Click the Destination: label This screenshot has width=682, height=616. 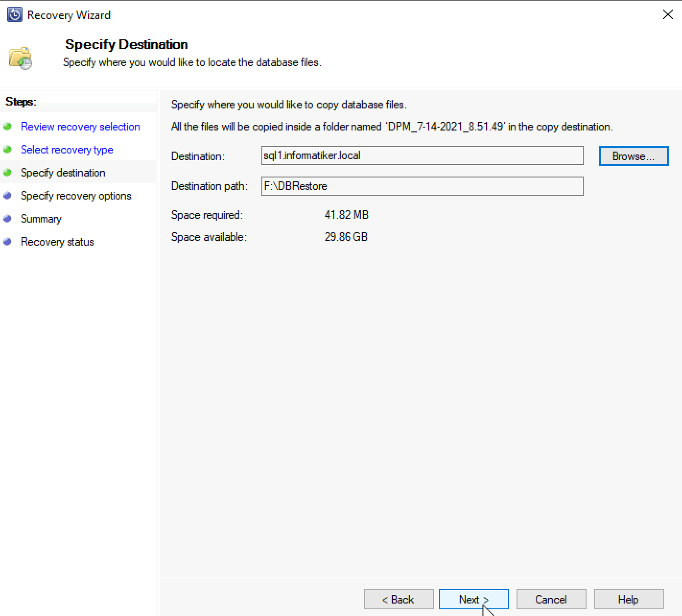click(x=198, y=156)
